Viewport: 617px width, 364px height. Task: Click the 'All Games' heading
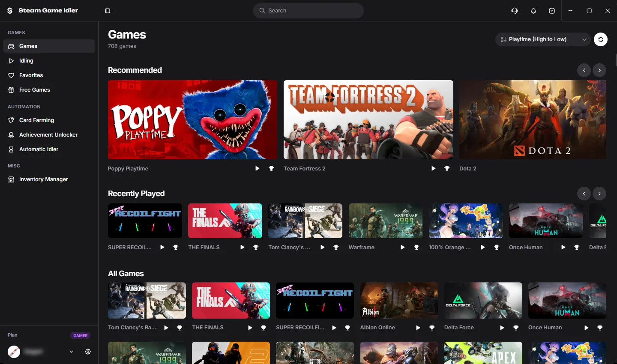(x=126, y=274)
